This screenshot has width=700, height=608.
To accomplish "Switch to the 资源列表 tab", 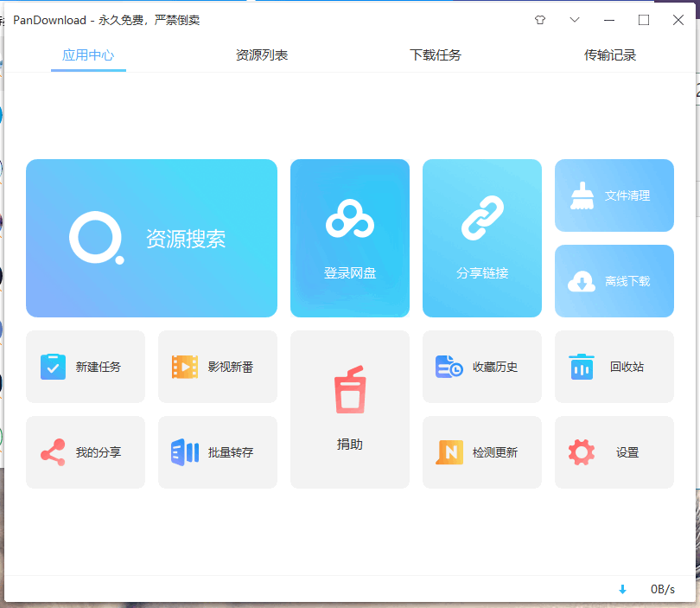I will click(x=260, y=54).
